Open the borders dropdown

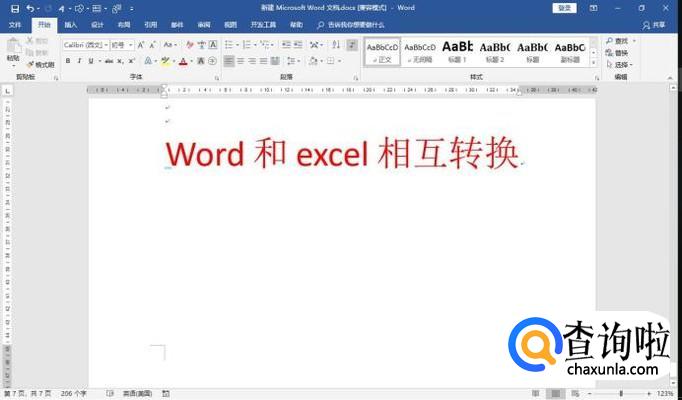pyautogui.click(x=339, y=61)
